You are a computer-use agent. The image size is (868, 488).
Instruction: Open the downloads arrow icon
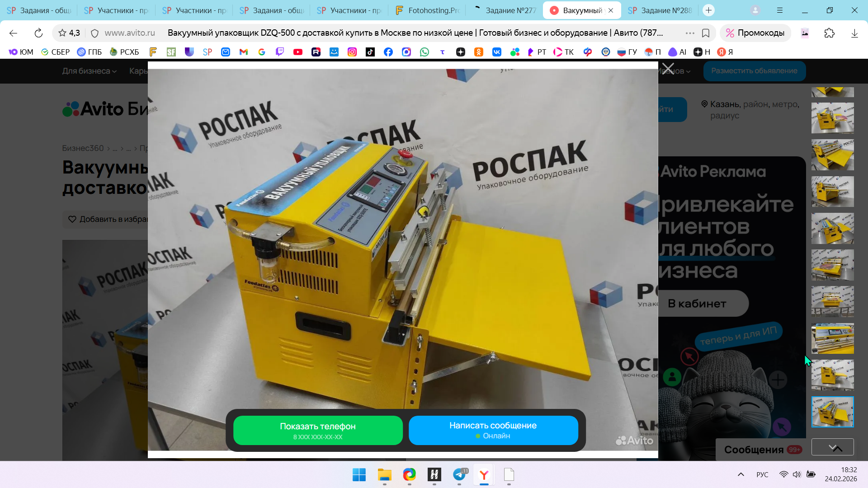coord(854,33)
